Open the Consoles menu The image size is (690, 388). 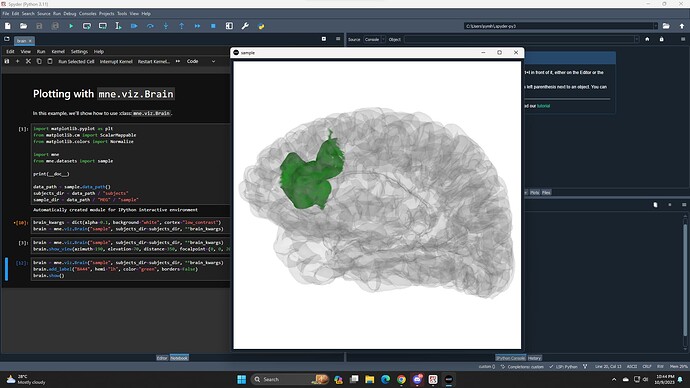pos(88,14)
